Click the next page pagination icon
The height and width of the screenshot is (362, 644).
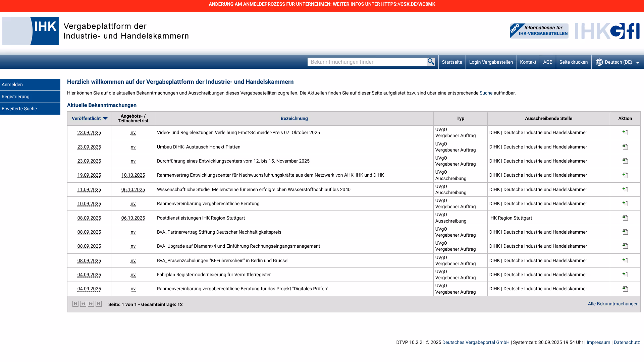click(x=91, y=304)
